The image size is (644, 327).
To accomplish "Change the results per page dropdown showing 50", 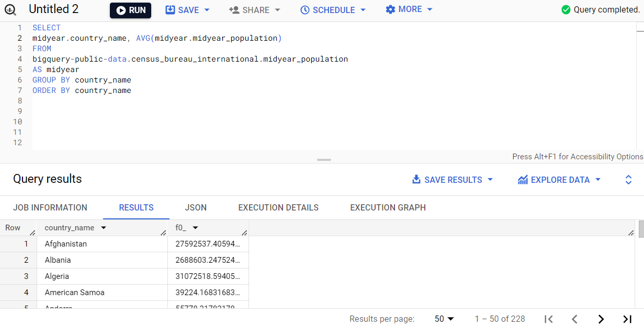I will (x=444, y=319).
